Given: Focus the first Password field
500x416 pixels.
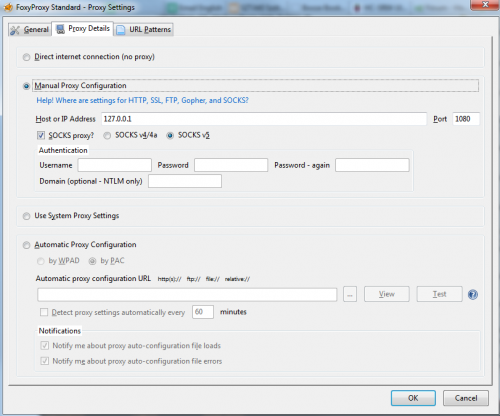Looking at the screenshot, I should coord(231,165).
